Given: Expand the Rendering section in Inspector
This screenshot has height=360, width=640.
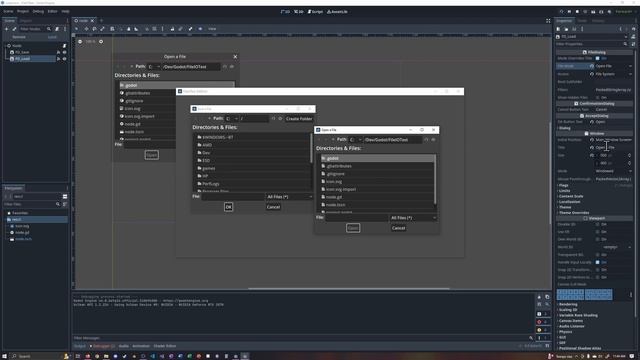Looking at the screenshot, I should tap(568, 304).
